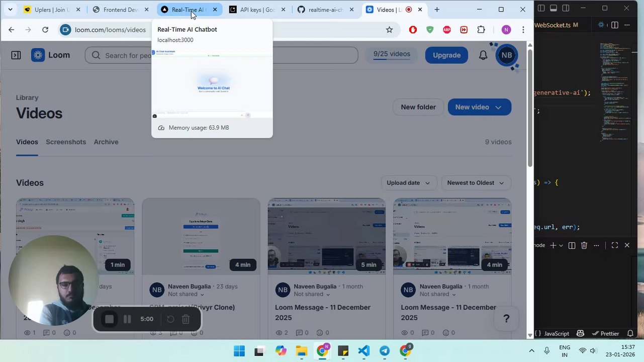Open the NB profile avatar menu
This screenshot has width=644, height=362.
pyautogui.click(x=507, y=55)
